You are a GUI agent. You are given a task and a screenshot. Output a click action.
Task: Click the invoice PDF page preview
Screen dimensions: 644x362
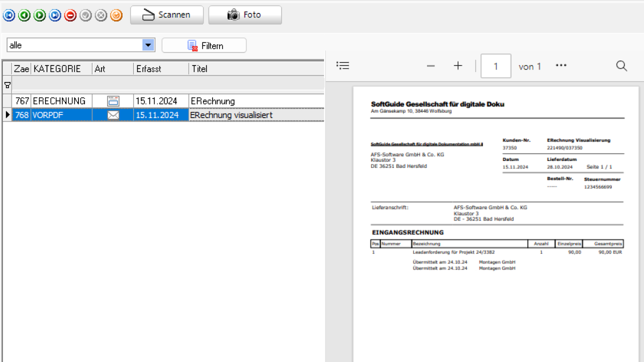point(495,224)
